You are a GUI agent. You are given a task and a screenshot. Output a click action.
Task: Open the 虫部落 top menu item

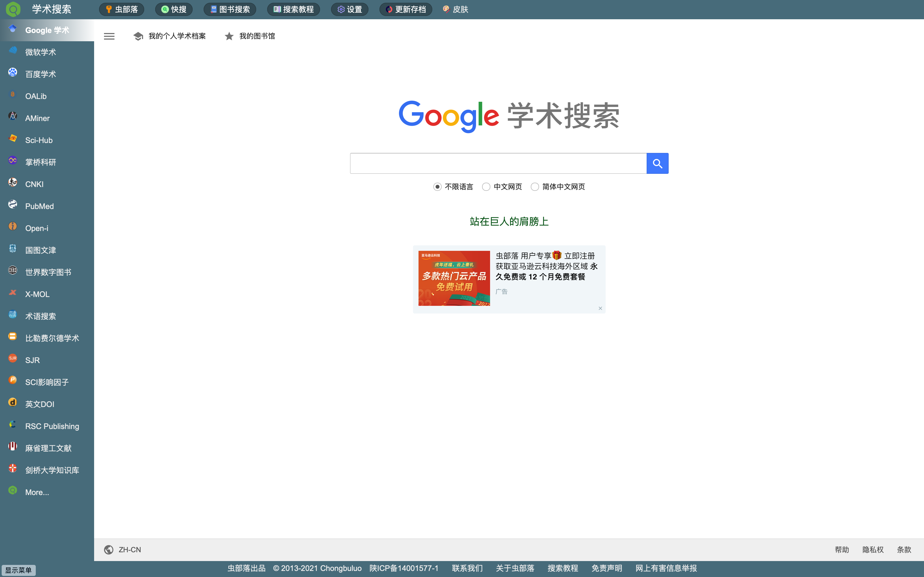[121, 9]
